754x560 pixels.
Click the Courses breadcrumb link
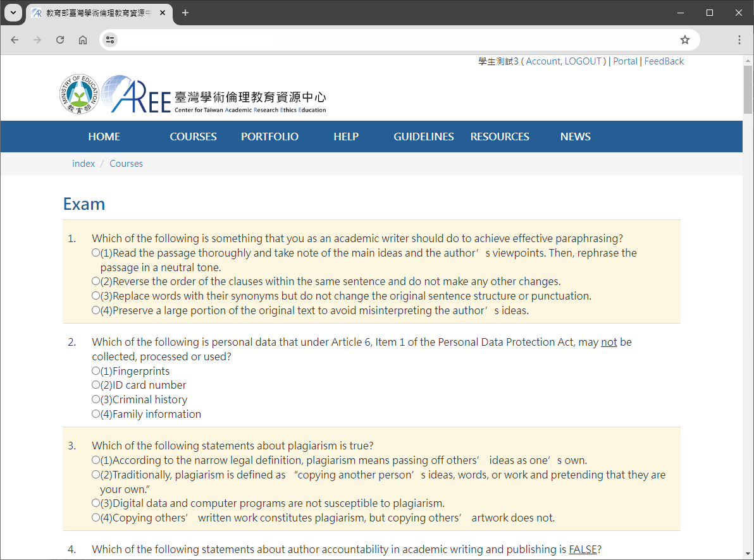[126, 164]
